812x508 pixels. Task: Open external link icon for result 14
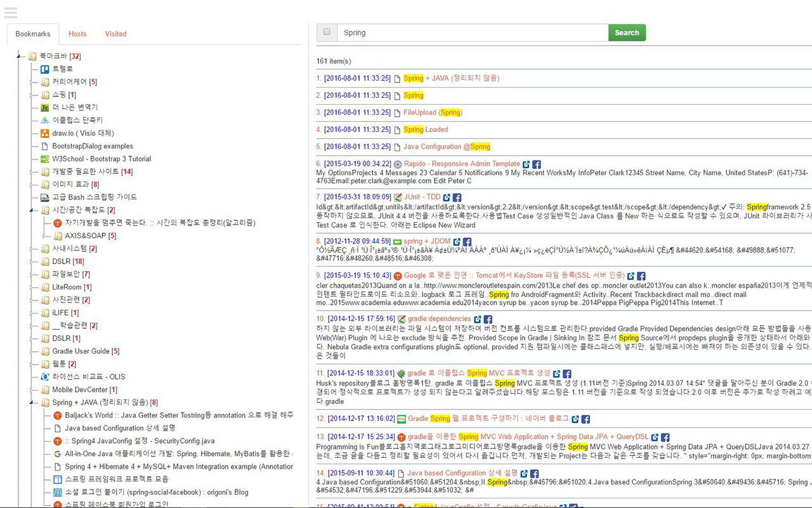(524, 474)
